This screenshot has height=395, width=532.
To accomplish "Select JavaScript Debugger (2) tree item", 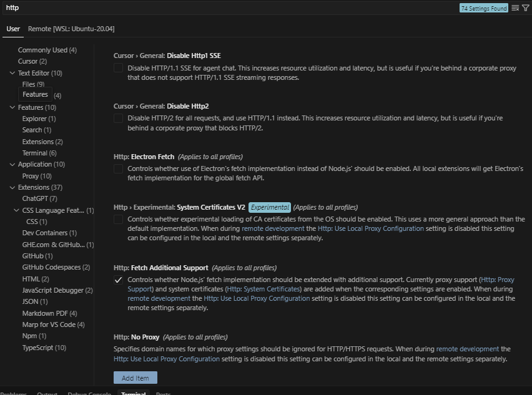I will pyautogui.click(x=57, y=290).
